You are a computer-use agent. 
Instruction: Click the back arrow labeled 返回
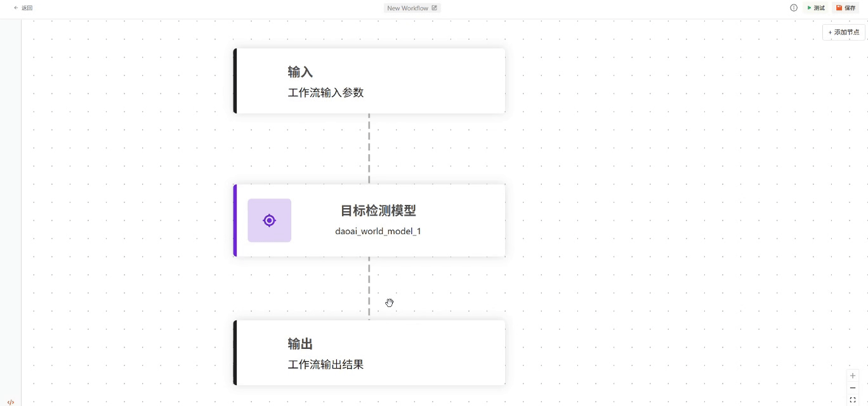tap(23, 8)
